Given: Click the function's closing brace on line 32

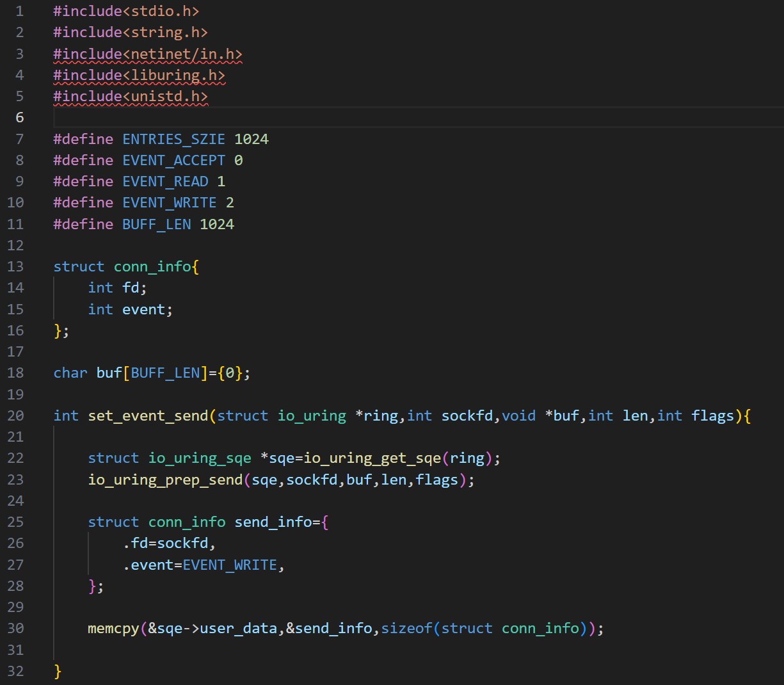Looking at the screenshot, I should (x=58, y=671).
